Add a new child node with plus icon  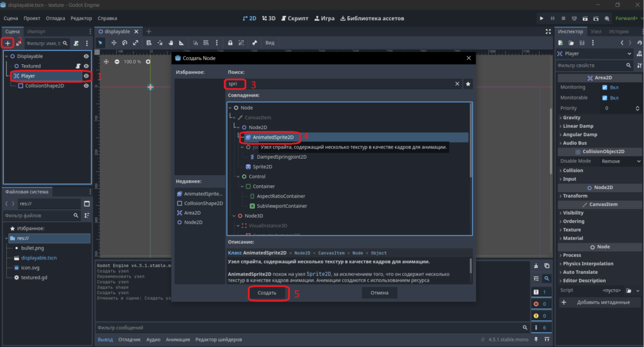click(x=8, y=43)
